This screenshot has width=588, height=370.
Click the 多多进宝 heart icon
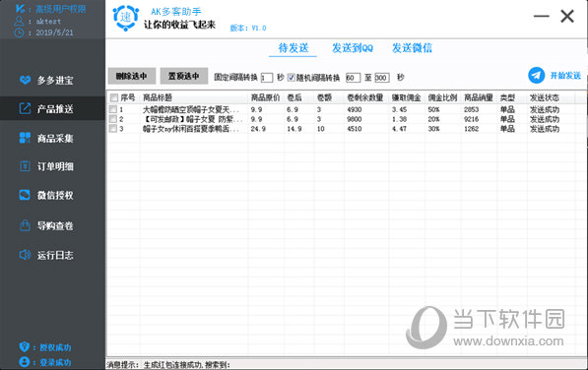26,80
